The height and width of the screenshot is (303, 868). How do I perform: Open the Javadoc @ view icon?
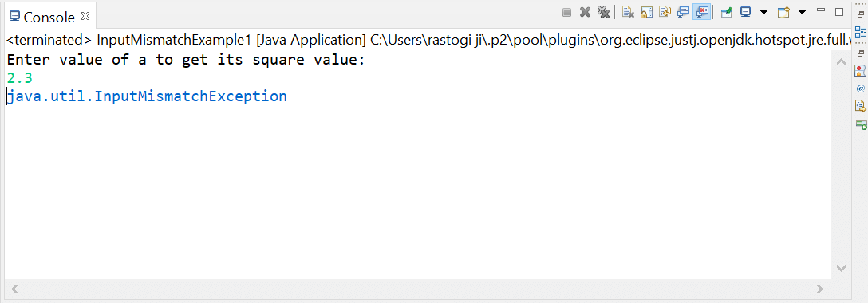click(860, 88)
